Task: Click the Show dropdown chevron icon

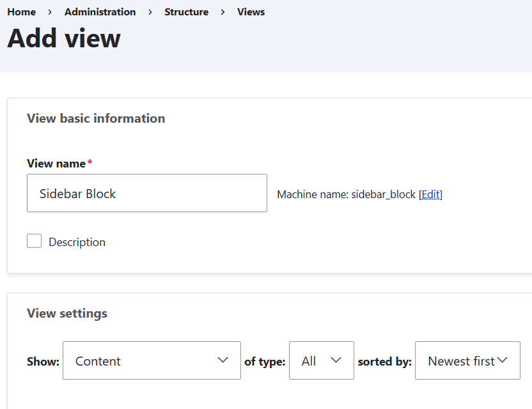Action: (x=223, y=360)
